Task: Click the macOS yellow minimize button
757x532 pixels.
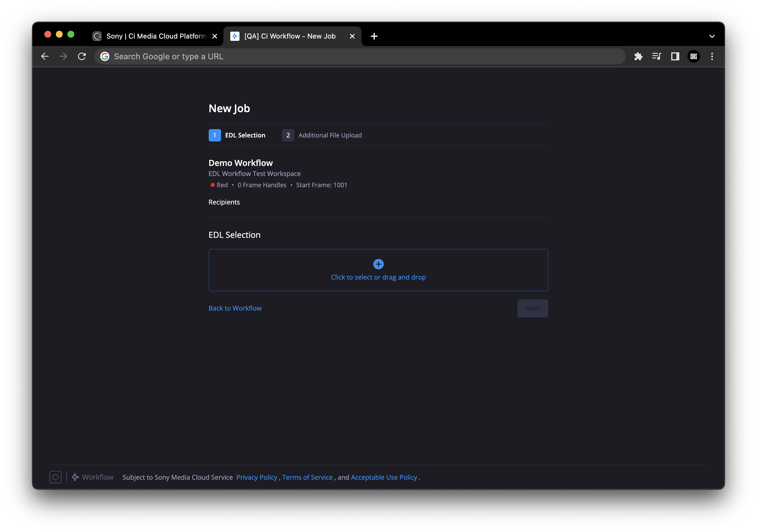Action: pyautogui.click(x=59, y=34)
